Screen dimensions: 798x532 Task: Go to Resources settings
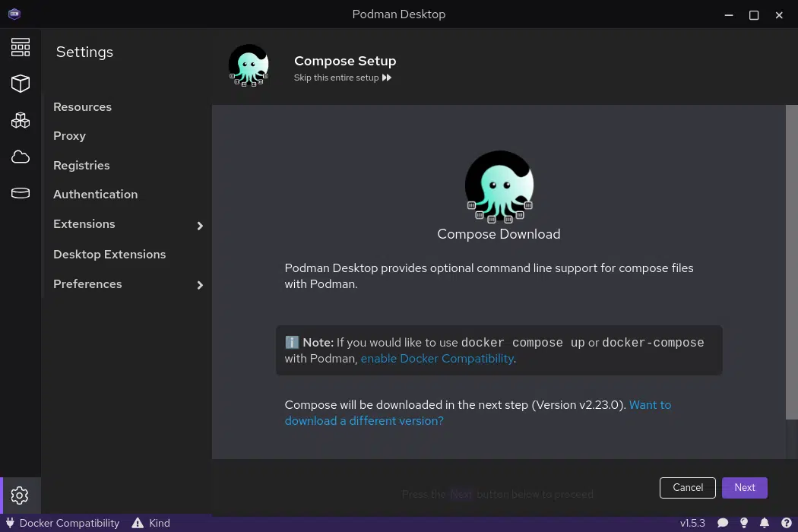click(x=82, y=107)
